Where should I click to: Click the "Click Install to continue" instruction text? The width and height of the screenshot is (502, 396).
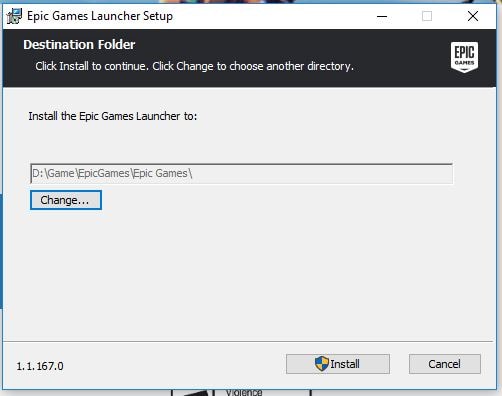coord(194,66)
